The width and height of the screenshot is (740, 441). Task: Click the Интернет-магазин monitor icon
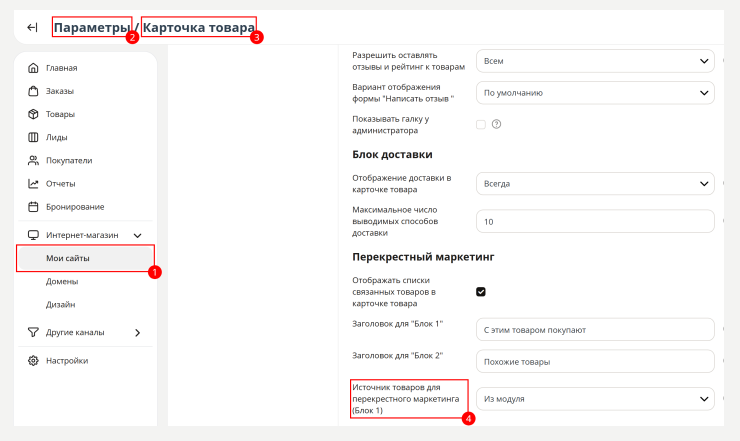(x=33, y=235)
